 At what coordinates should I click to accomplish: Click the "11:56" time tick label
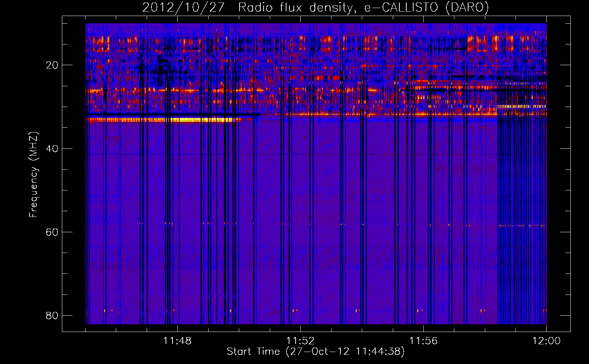click(x=423, y=341)
